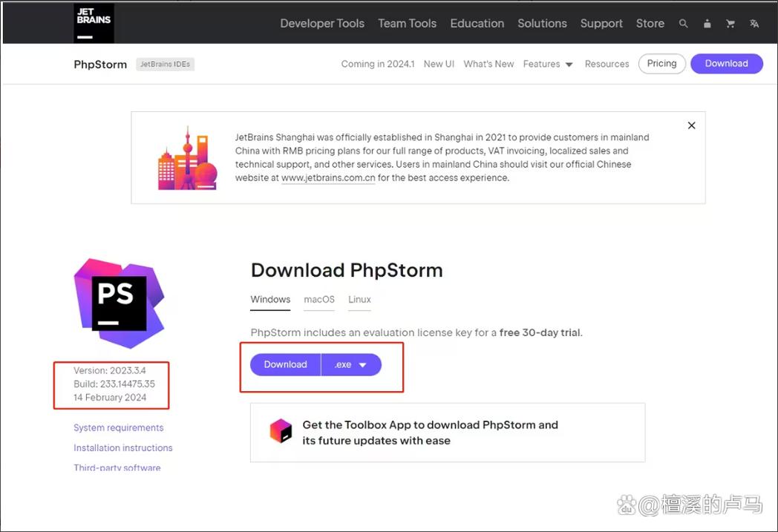This screenshot has width=778, height=532.
Task: Click the Version: 2023.3.4 text
Action: point(110,370)
